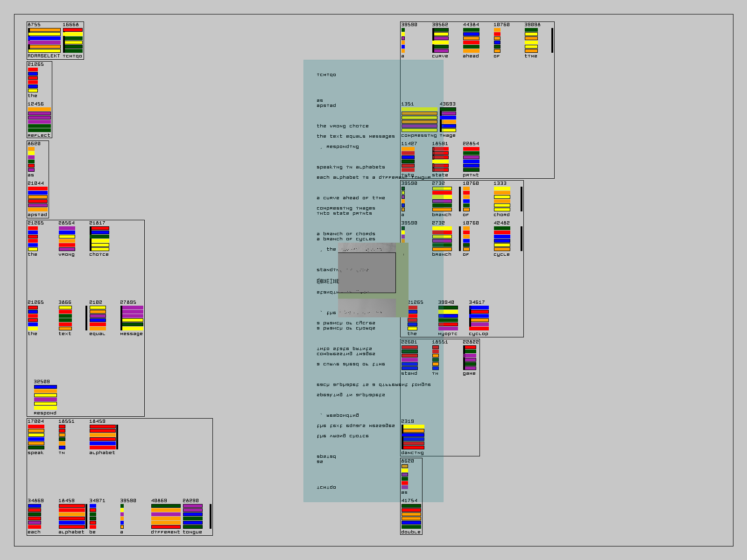Select the 'compressing' bar stack
This screenshot has width=747, height=560.
click(419, 119)
